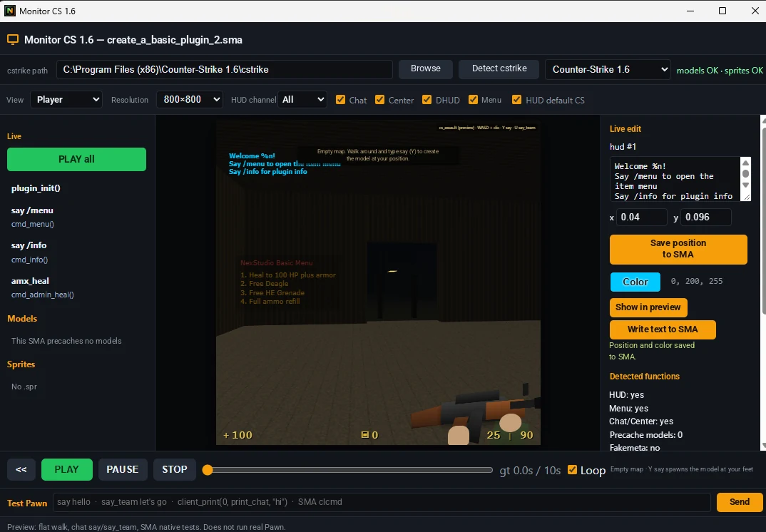Click the PLAY playback button
The image size is (766, 532).
point(66,469)
